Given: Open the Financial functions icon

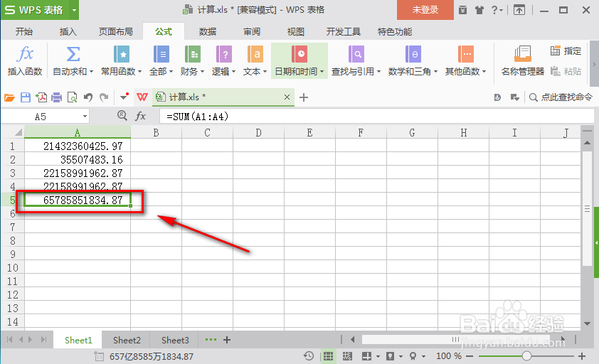Looking at the screenshot, I should point(193,54).
